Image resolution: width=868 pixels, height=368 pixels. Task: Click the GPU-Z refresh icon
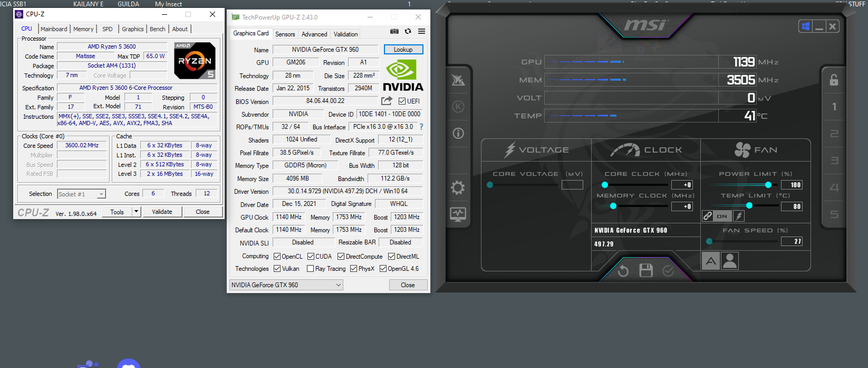click(408, 32)
